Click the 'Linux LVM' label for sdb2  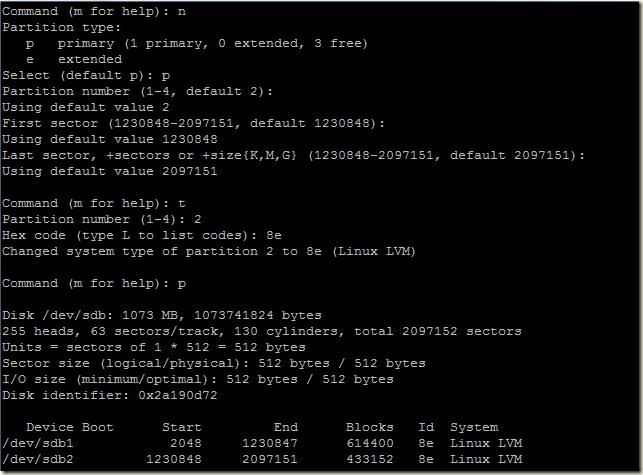pyautogui.click(x=486, y=459)
